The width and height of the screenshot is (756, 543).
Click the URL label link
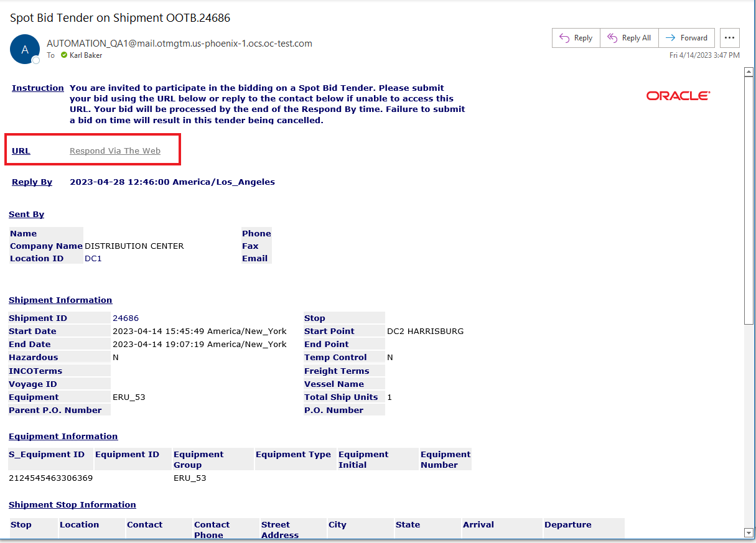tap(21, 151)
